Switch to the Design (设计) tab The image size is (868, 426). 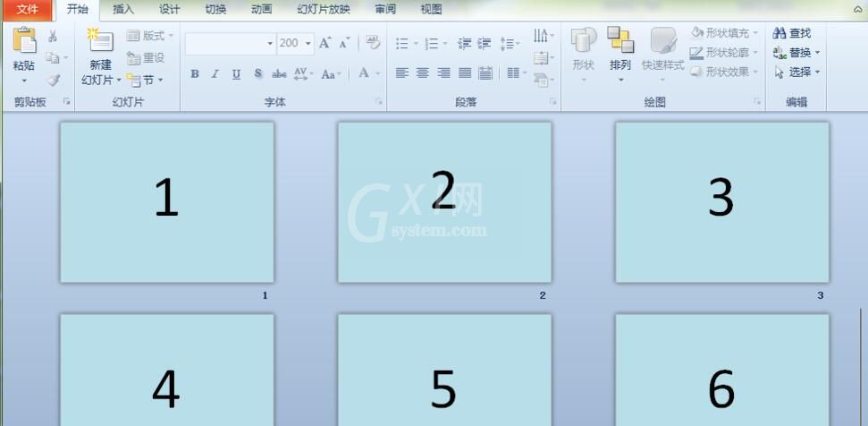coord(169,10)
